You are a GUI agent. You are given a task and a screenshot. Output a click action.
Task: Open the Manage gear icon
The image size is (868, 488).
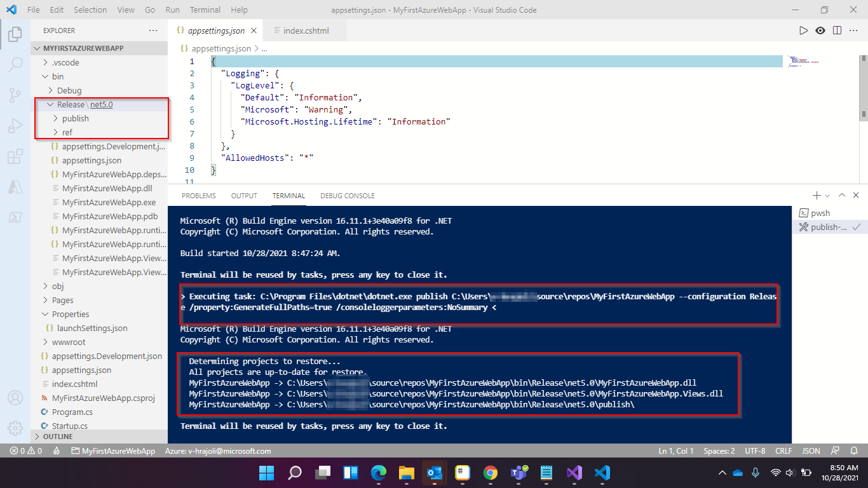pyautogui.click(x=15, y=428)
